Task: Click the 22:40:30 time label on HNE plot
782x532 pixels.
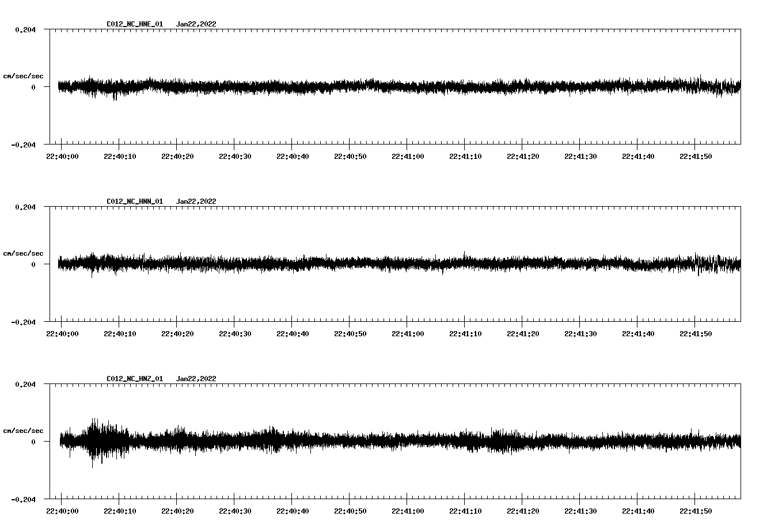Action: pos(235,157)
